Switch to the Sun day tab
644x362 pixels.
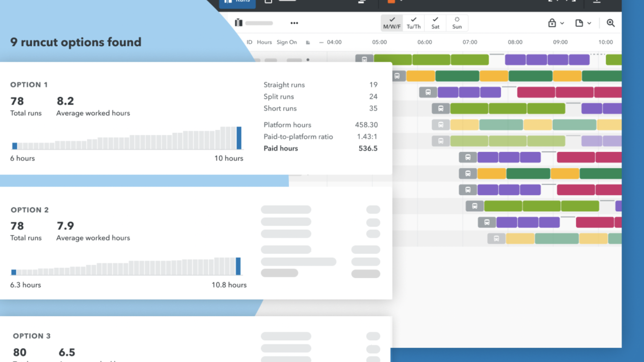point(457,23)
